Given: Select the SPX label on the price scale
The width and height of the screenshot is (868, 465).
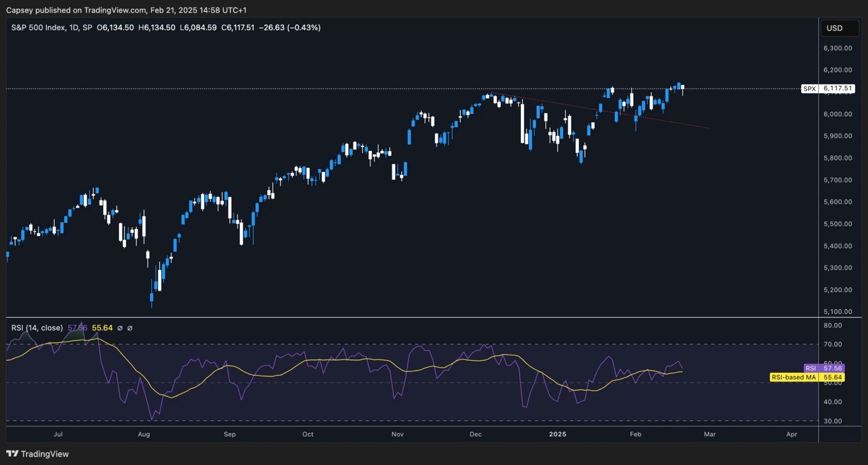Looking at the screenshot, I should coord(809,88).
